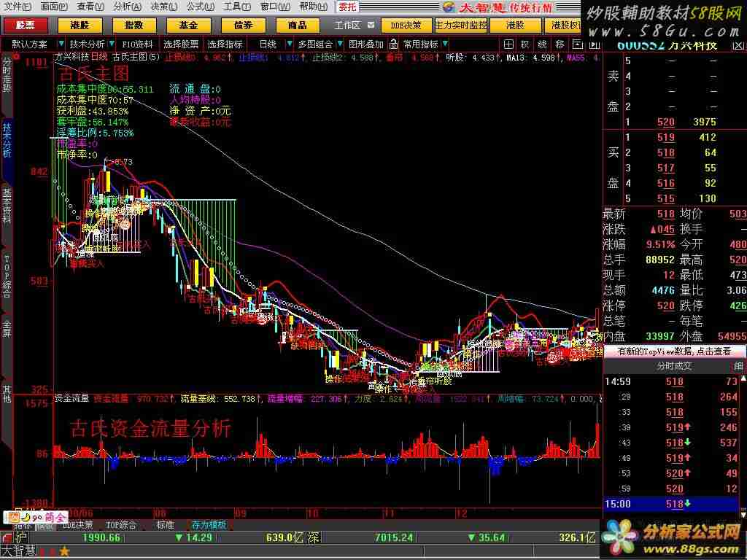Open the 帮助 menu
This screenshot has width=747, height=560.
(313, 7)
